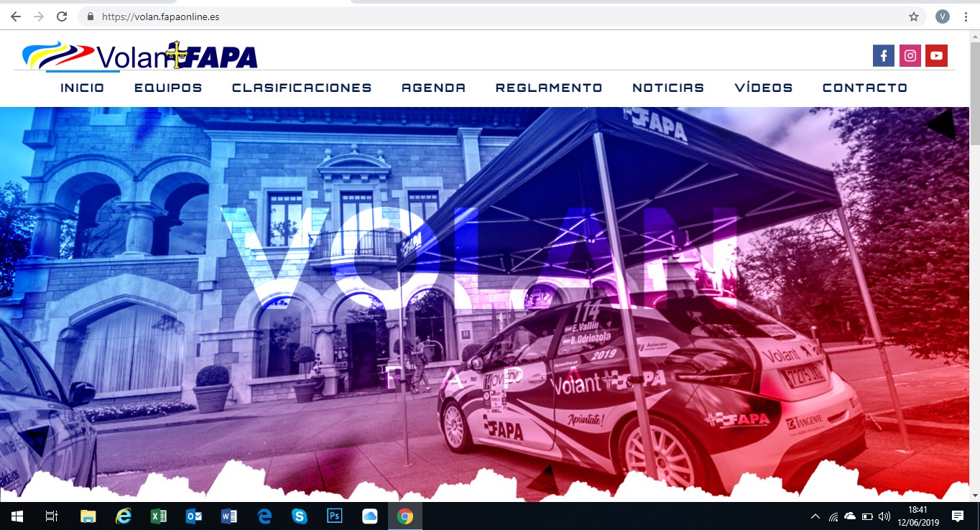Image resolution: width=980 pixels, height=530 pixels.
Task: Open the YouTube social icon
Action: 936,56
